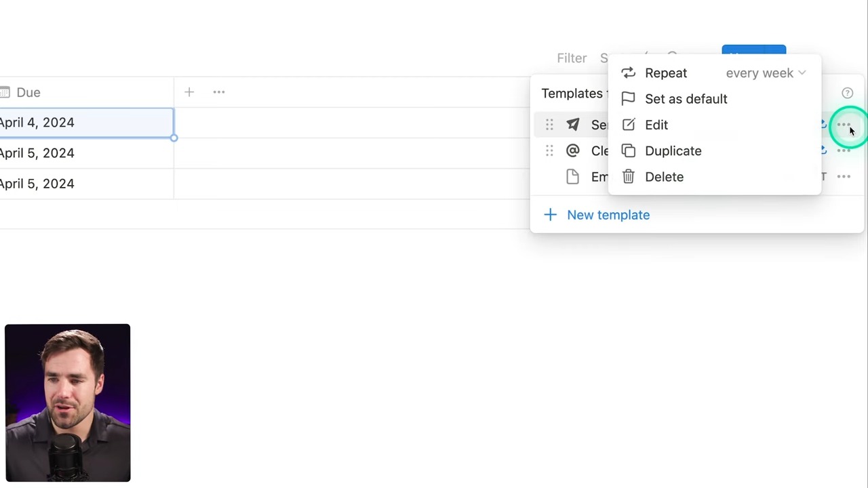
Task: Delete the template via menu
Action: (x=664, y=177)
